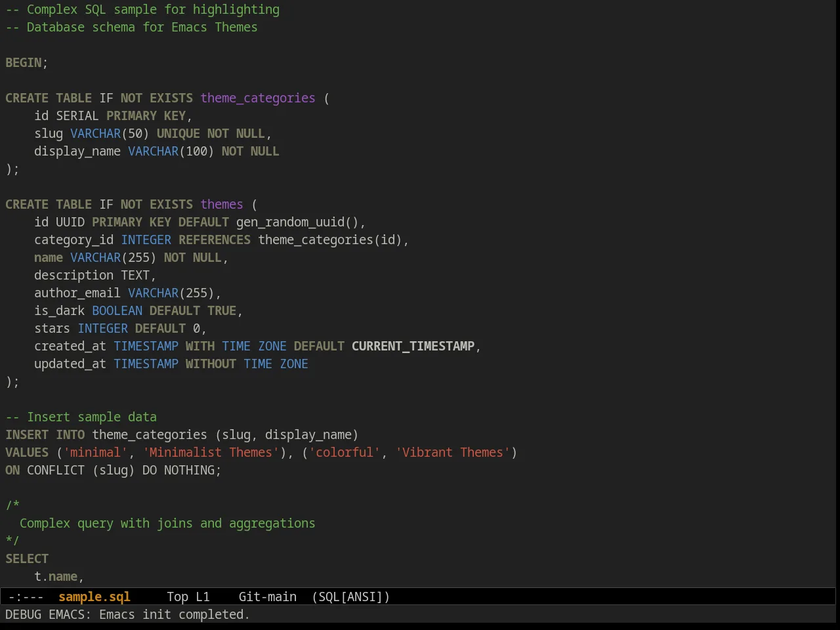Click UNIQUE keyword on slug line
The height and width of the screenshot is (630, 840).
[x=178, y=133]
